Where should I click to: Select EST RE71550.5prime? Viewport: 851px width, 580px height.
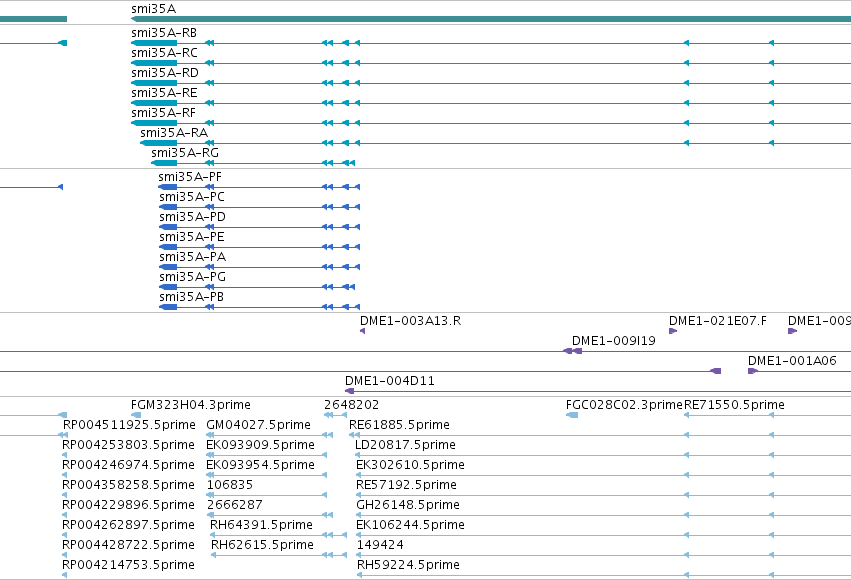pyautogui.click(x=734, y=405)
